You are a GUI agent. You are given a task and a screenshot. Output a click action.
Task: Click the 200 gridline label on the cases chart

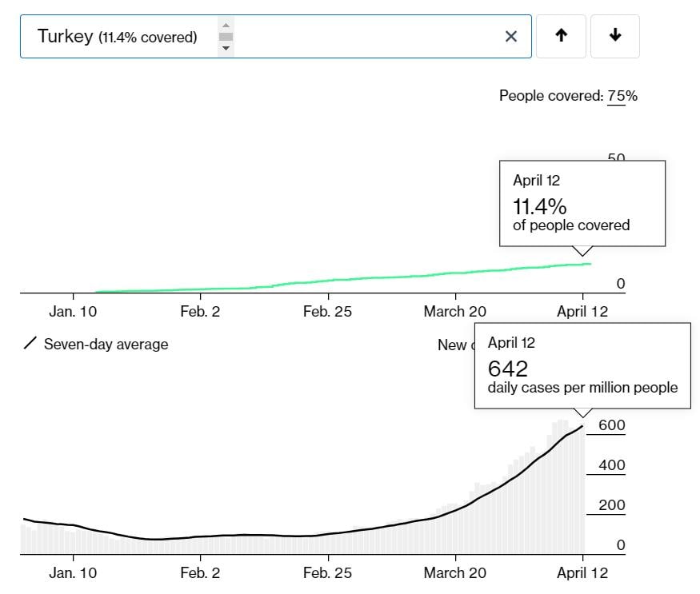(x=612, y=505)
